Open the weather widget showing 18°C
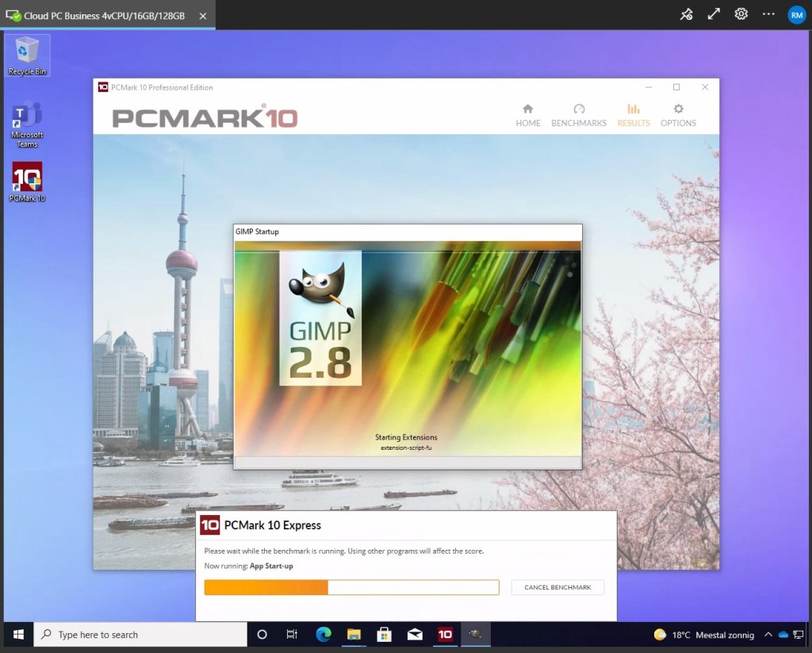This screenshot has width=812, height=653. (x=704, y=635)
